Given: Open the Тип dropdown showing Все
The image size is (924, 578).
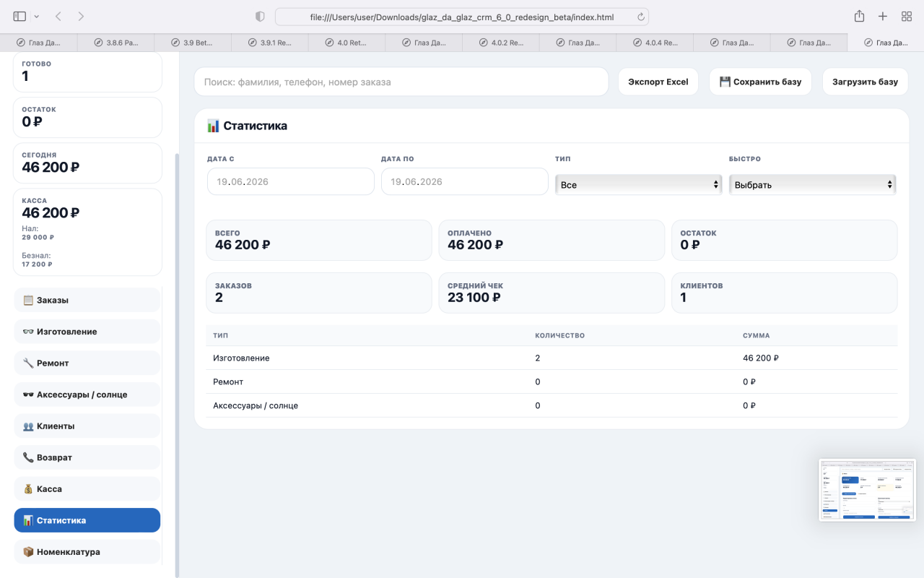Looking at the screenshot, I should pos(639,185).
